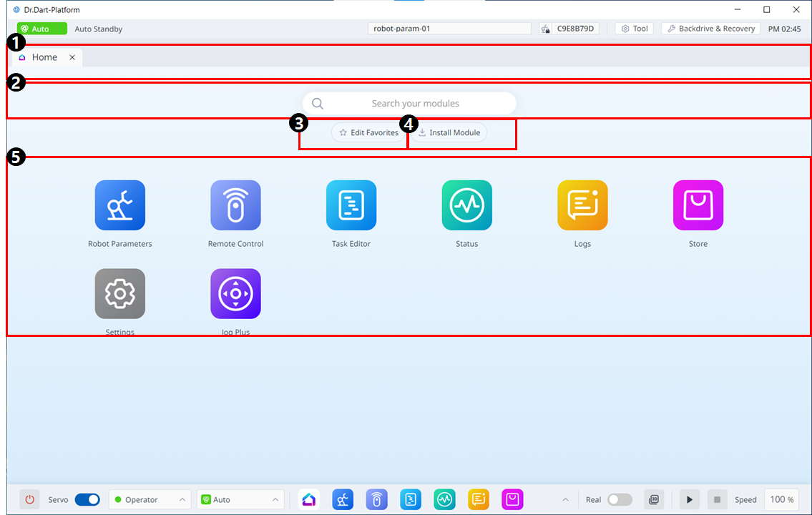Screen dimensions: 812x515
Task: Expand the dock overflow chevron
Action: tap(565, 499)
